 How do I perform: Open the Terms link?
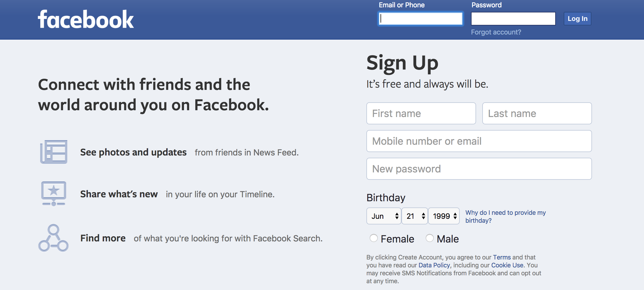coord(502,257)
